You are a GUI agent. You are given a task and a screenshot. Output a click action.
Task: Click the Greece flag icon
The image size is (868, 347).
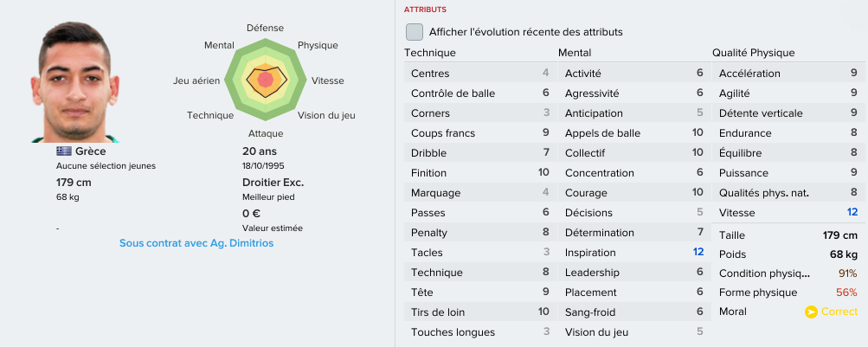coord(64,151)
